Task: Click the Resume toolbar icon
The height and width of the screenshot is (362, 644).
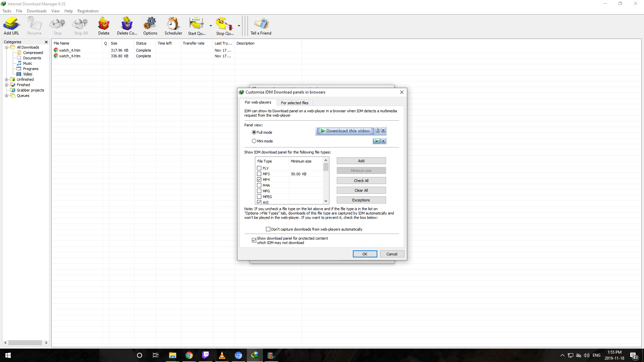Action: 35,26
